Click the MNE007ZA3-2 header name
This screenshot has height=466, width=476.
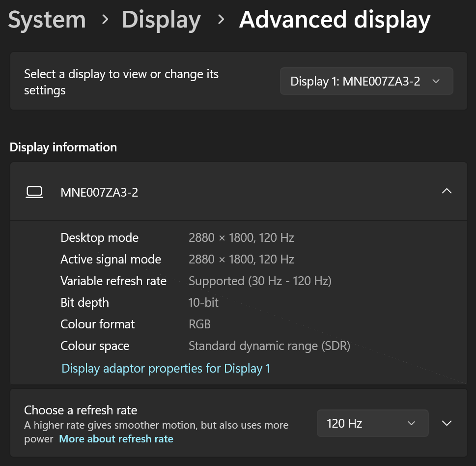[x=99, y=192]
